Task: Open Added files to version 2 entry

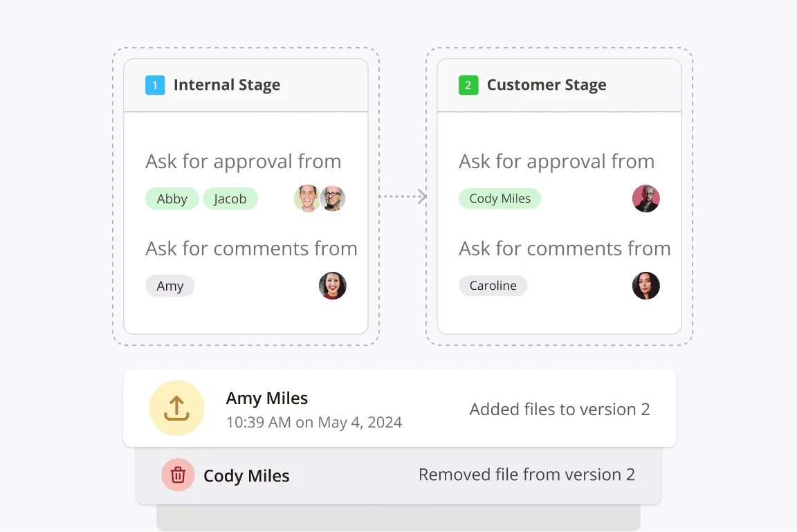Action: click(x=560, y=409)
